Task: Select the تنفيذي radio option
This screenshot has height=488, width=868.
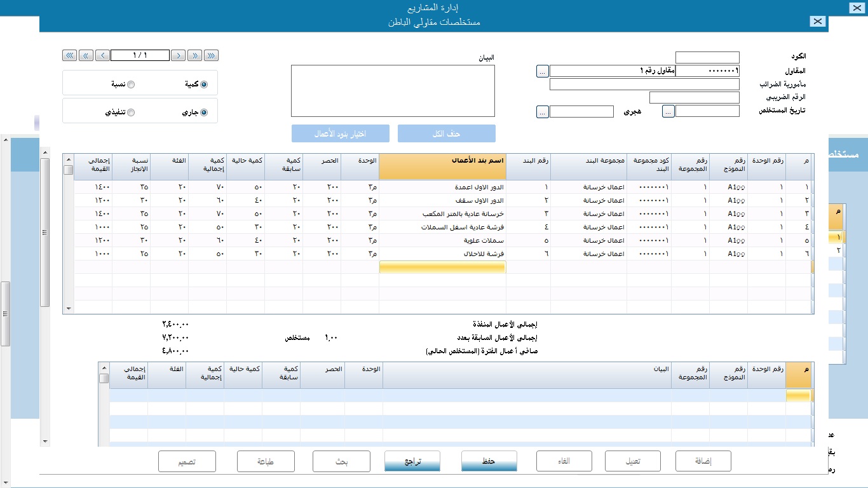Action: (131, 112)
